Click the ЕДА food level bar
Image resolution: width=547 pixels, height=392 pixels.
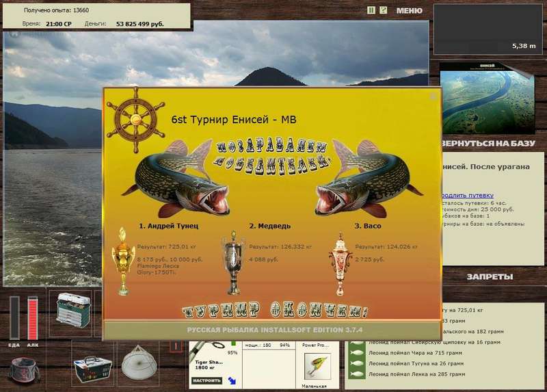[x=14, y=317]
